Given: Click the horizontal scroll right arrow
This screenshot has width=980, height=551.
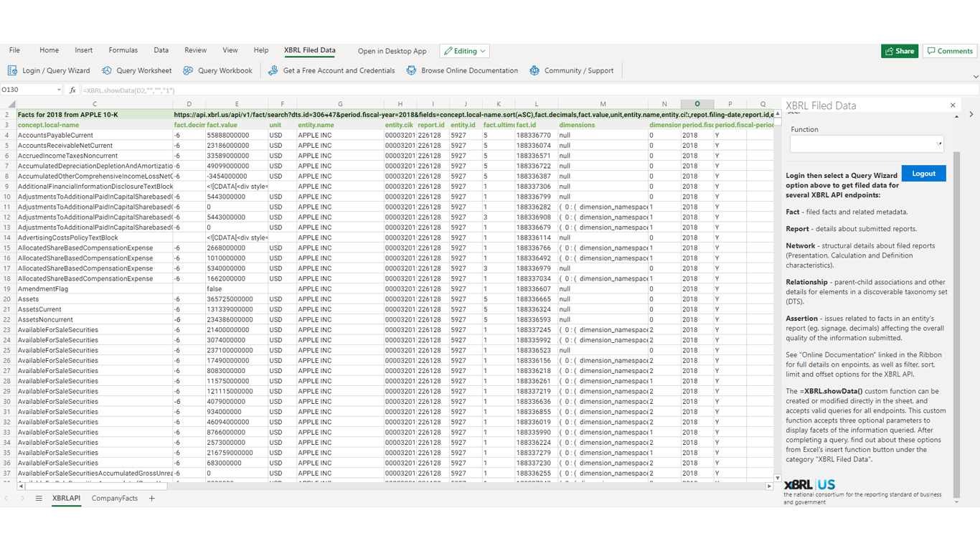Looking at the screenshot, I should point(769,486).
